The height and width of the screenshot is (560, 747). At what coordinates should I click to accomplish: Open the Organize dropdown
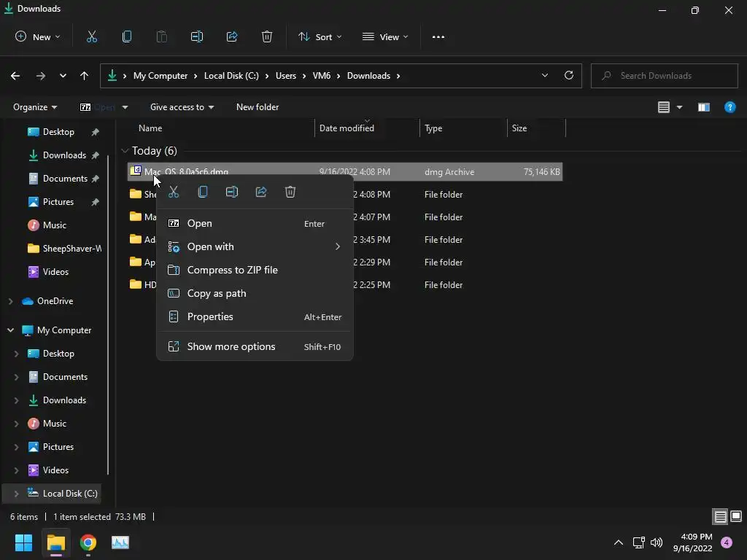(x=35, y=107)
